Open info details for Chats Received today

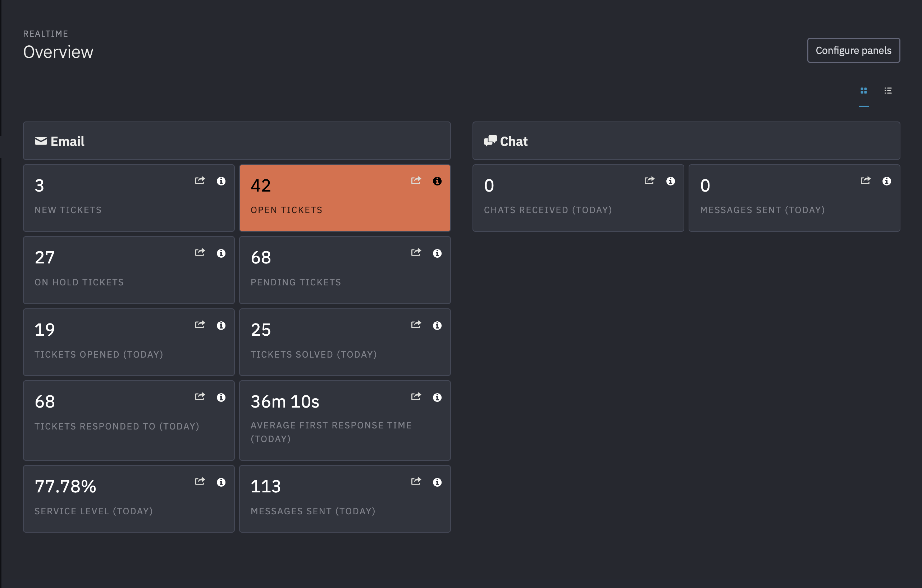pos(670,181)
